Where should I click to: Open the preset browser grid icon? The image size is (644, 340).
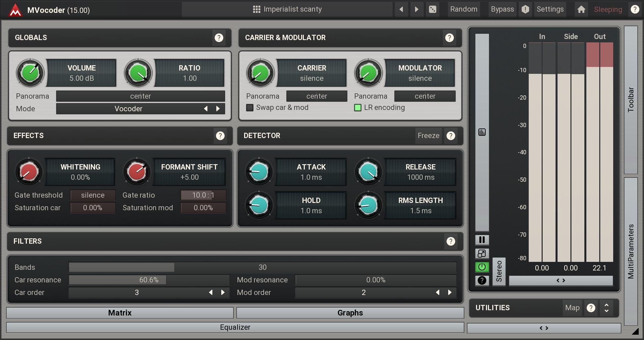[x=257, y=9]
